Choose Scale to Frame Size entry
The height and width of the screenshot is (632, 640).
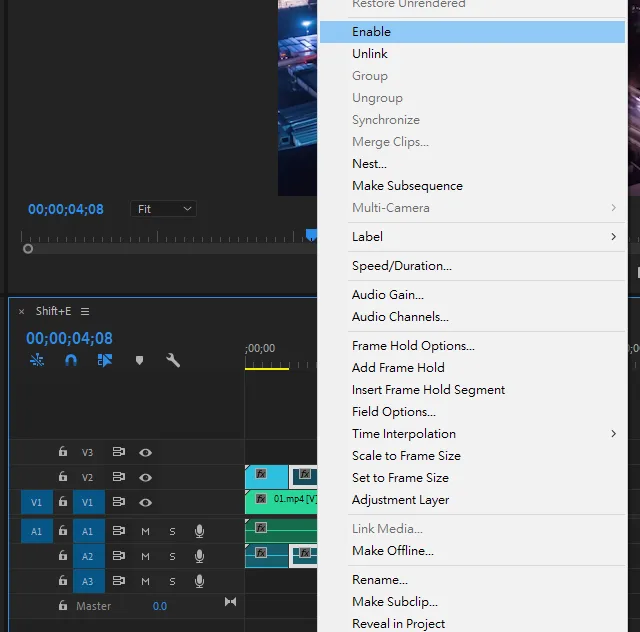click(x=472, y=456)
